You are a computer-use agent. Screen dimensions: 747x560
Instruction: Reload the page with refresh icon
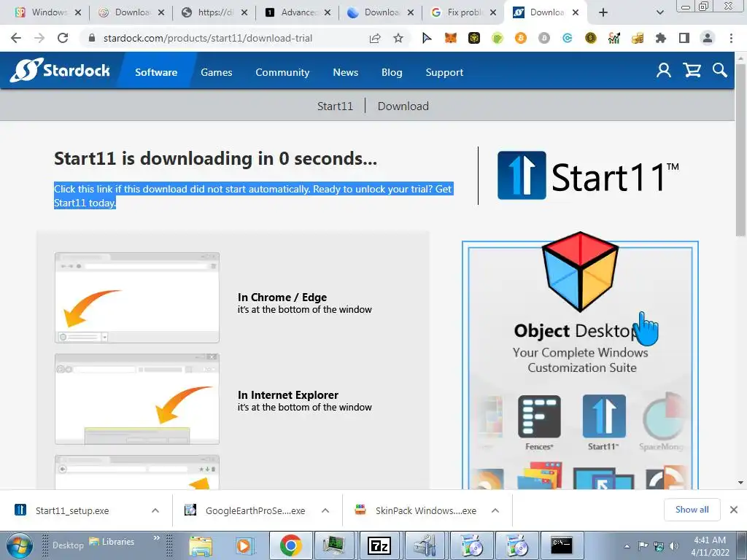pos(63,38)
